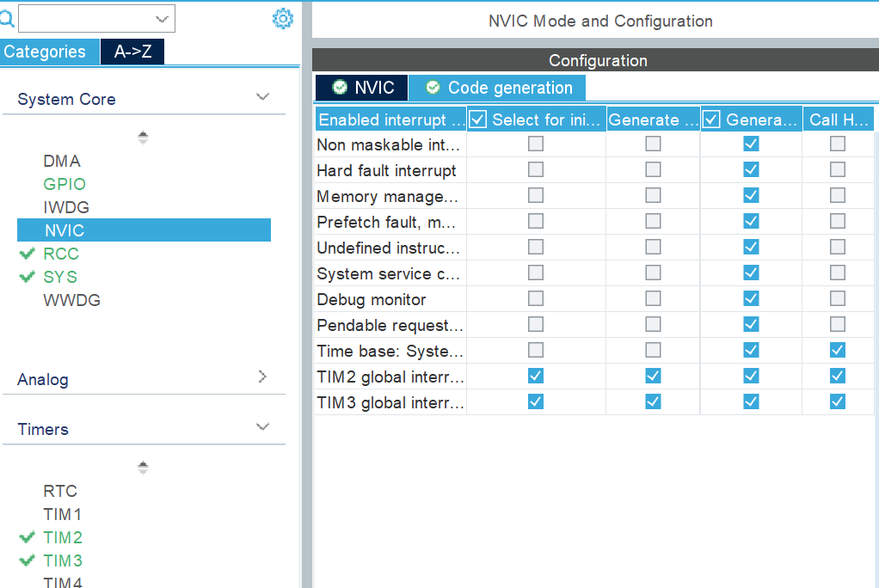Expand the Analog category
Image resolution: width=879 pixels, height=588 pixels.
coord(262,377)
